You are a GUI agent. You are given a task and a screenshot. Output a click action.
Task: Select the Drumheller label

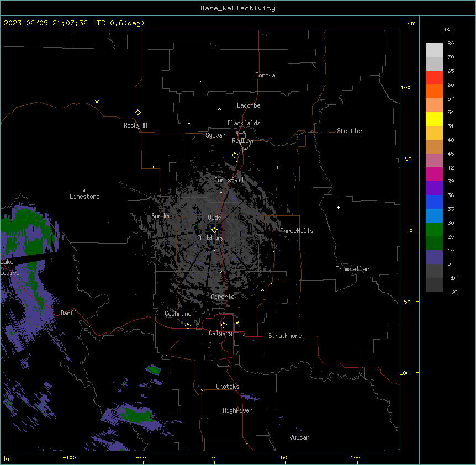(x=352, y=269)
